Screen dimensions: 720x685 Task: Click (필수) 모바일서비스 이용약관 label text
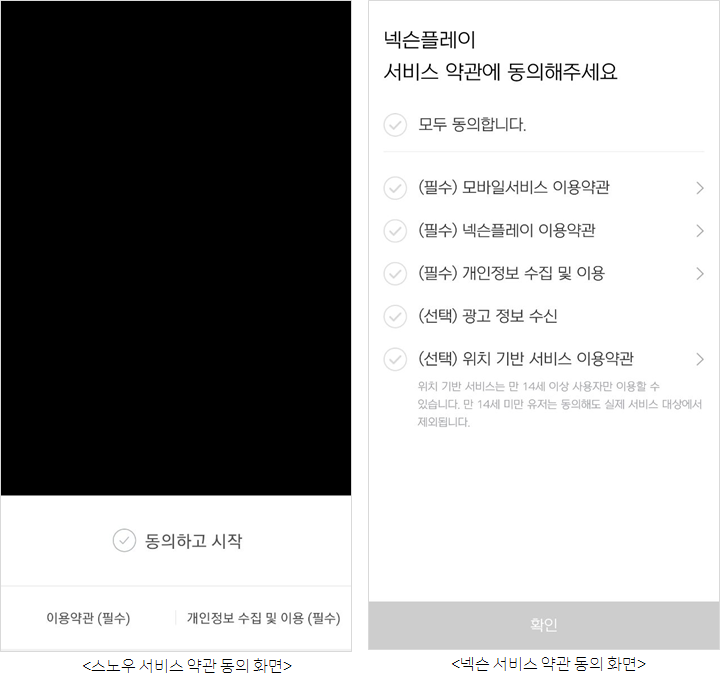point(514,187)
